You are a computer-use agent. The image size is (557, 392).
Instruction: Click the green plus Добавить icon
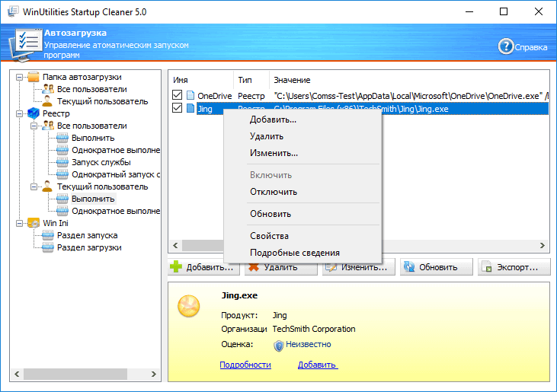176,266
